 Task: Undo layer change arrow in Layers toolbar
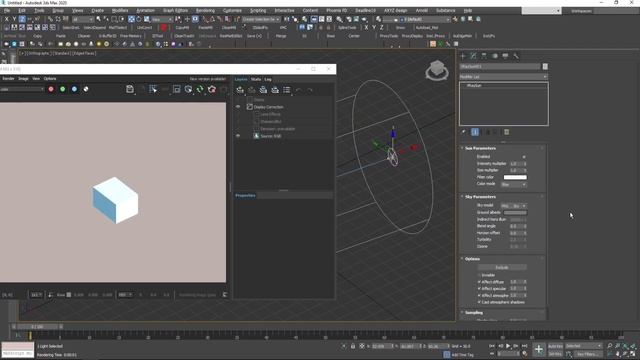(x=298, y=90)
